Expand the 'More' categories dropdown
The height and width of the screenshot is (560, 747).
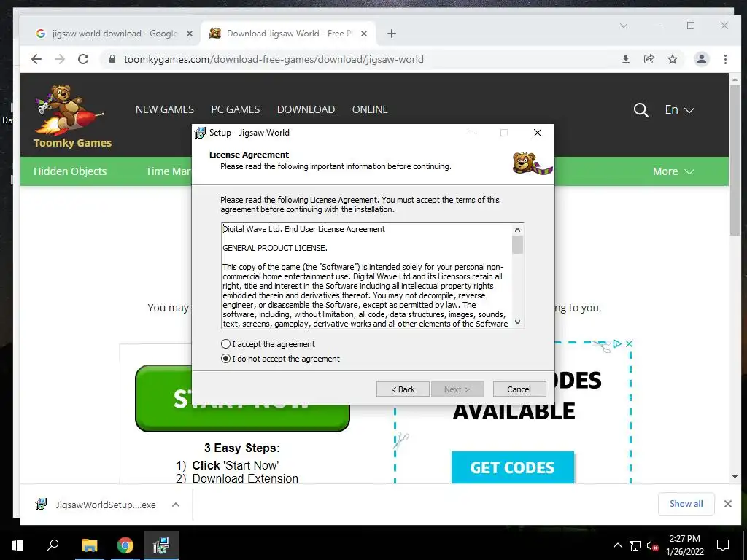click(x=673, y=171)
